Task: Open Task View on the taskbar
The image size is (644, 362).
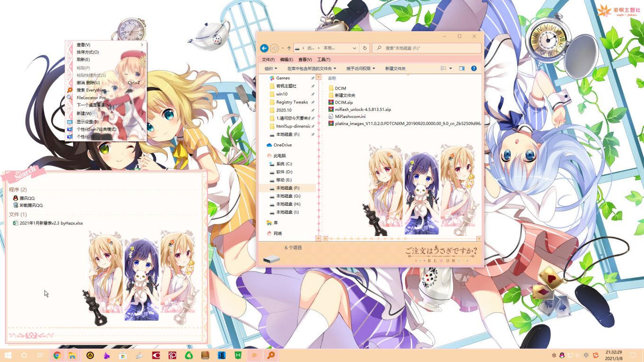Action: [40, 355]
